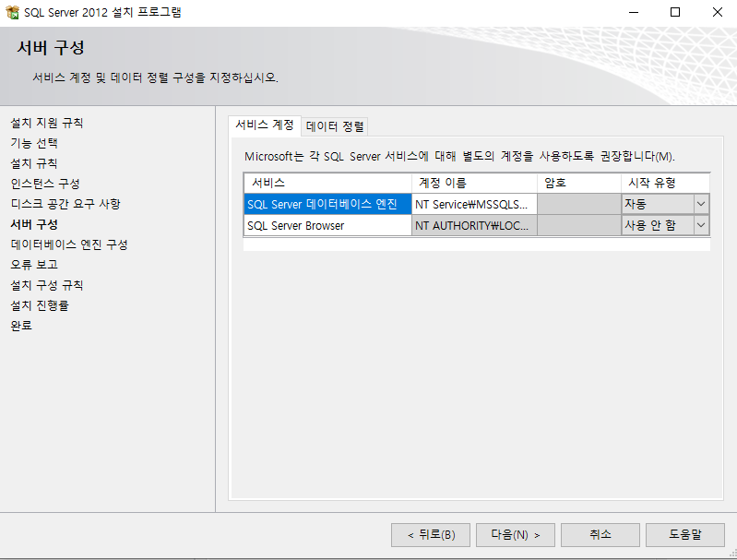Select the SQL Server 데이터베이스 엔진 service row

(327, 204)
